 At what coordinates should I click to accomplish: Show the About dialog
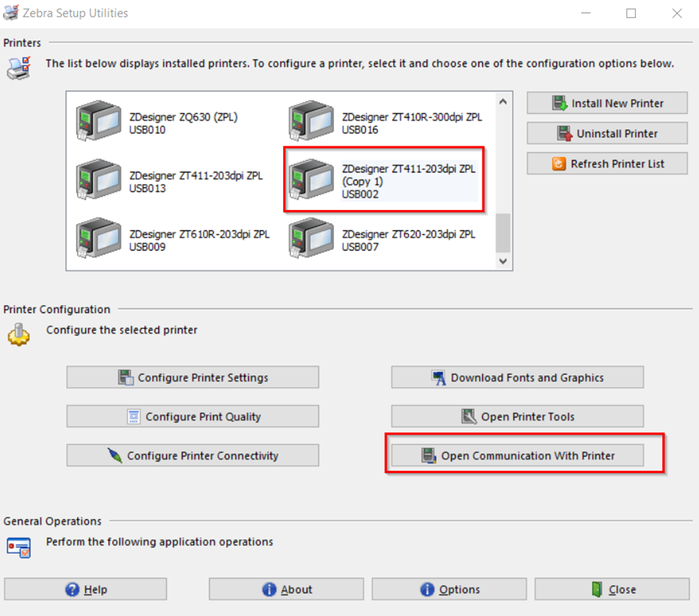[287, 589]
